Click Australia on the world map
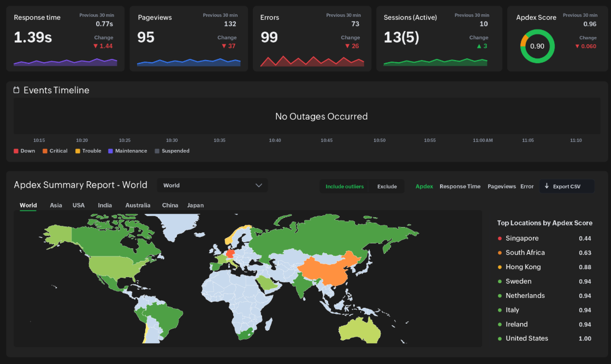The image size is (611, 364). [x=359, y=331]
